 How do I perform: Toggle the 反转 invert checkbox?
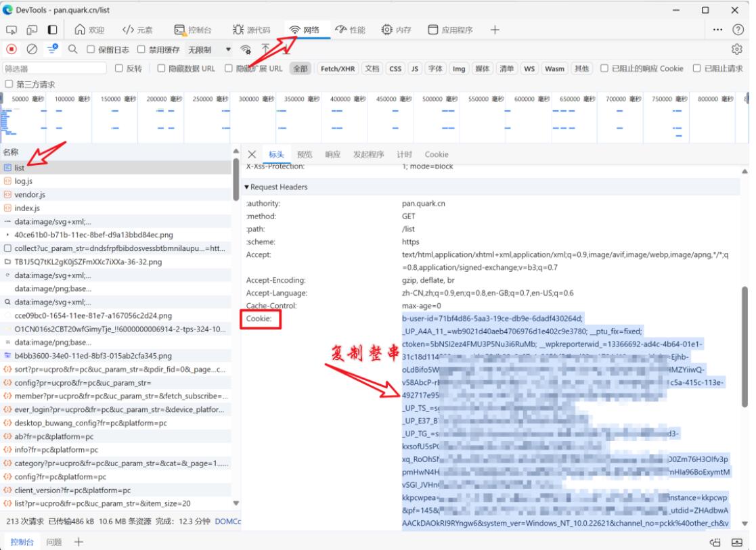point(119,68)
